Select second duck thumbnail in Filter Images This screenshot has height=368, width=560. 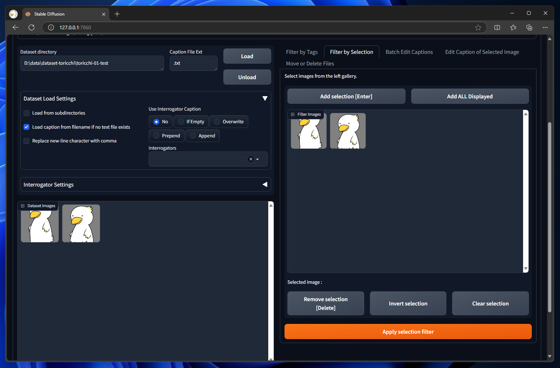pos(348,131)
